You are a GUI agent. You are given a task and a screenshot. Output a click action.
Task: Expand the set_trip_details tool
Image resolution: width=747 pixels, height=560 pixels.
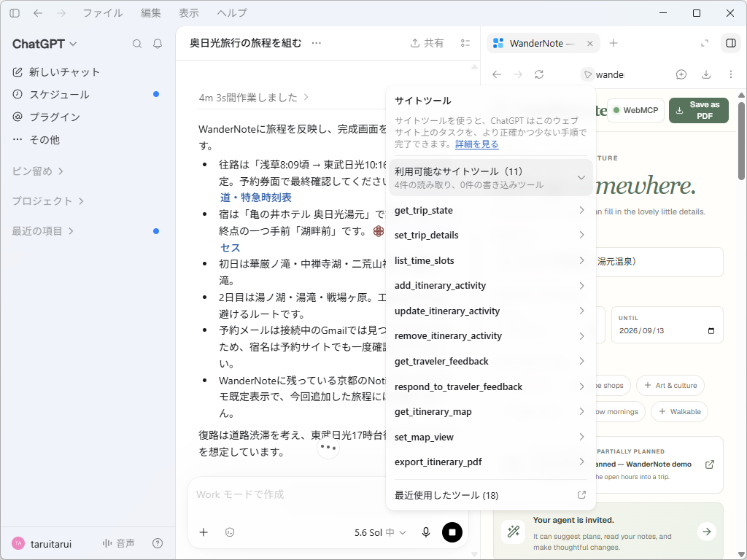coord(491,236)
